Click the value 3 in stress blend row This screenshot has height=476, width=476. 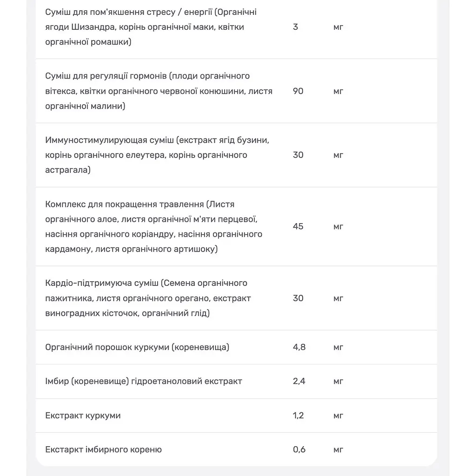click(295, 27)
